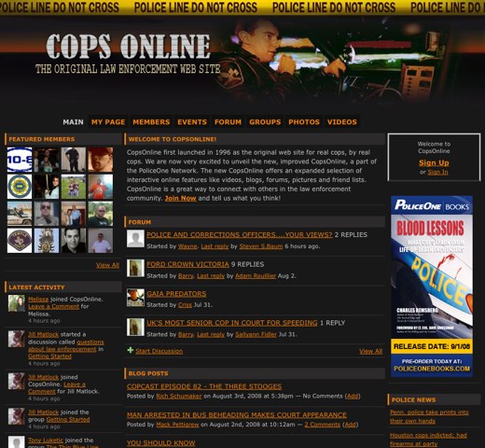Click the Gaia Predators thread avatar

pos(135,298)
